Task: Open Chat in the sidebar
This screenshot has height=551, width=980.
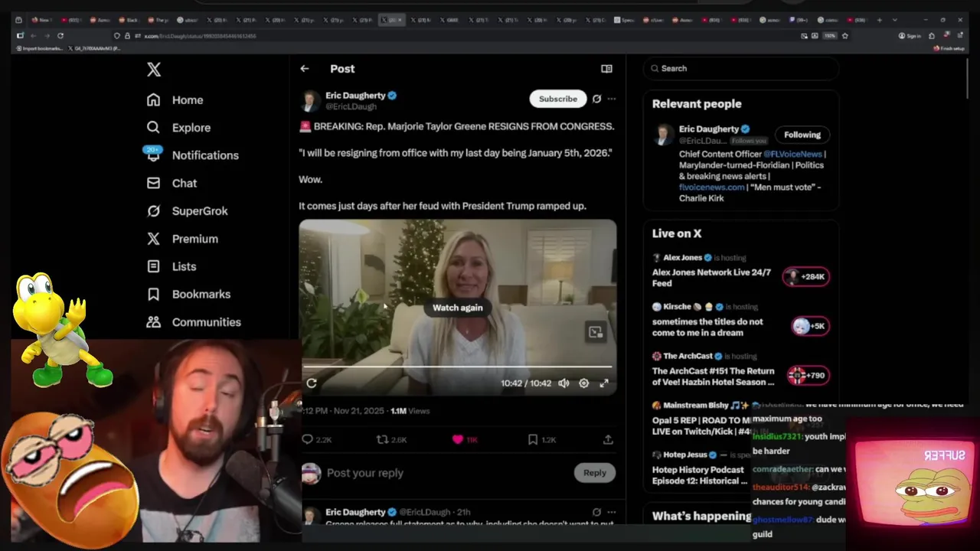Action: 171,184
